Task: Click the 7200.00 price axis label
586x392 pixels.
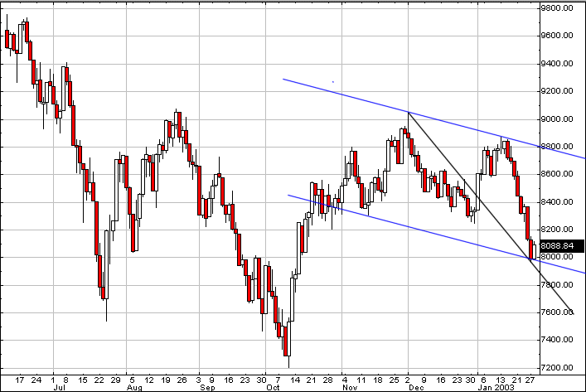Action: pyautogui.click(x=557, y=368)
